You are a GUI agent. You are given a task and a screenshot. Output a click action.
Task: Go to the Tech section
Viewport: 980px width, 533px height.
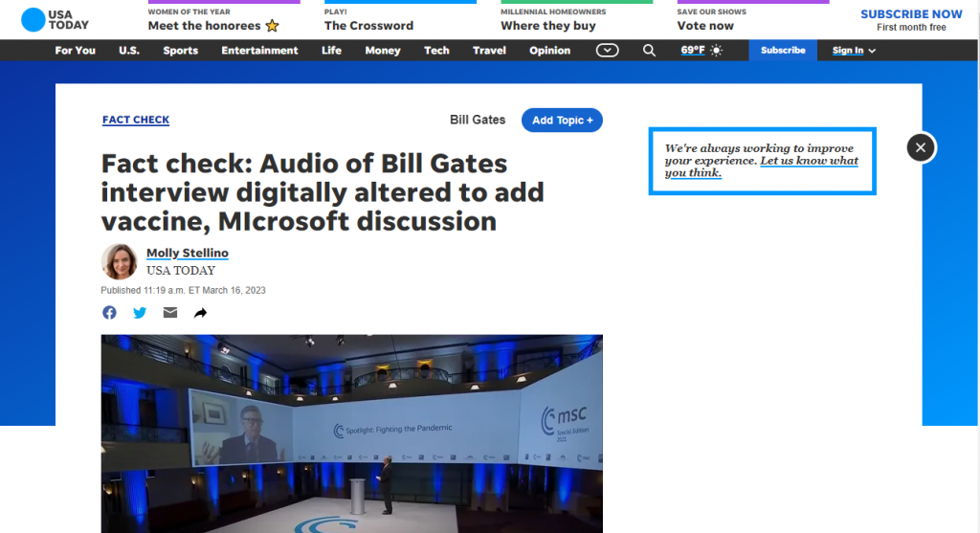pyautogui.click(x=436, y=50)
